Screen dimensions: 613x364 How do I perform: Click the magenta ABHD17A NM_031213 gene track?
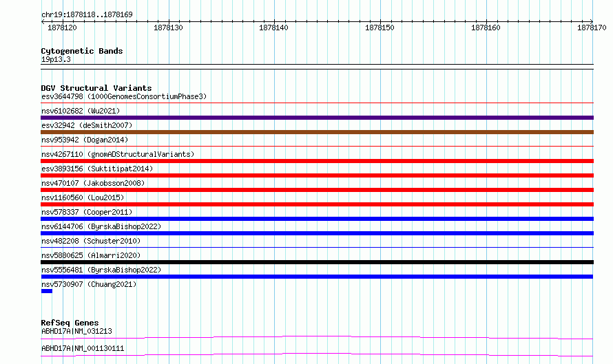pos(317,337)
